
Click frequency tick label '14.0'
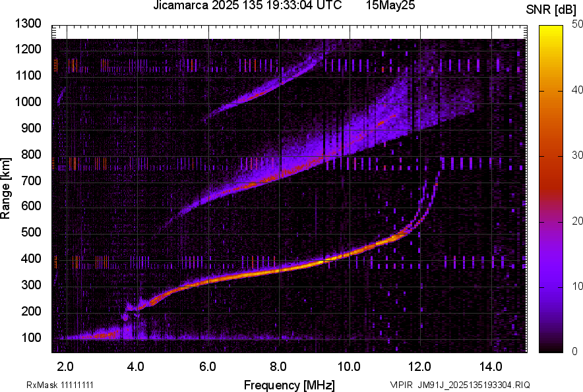tap(491, 367)
